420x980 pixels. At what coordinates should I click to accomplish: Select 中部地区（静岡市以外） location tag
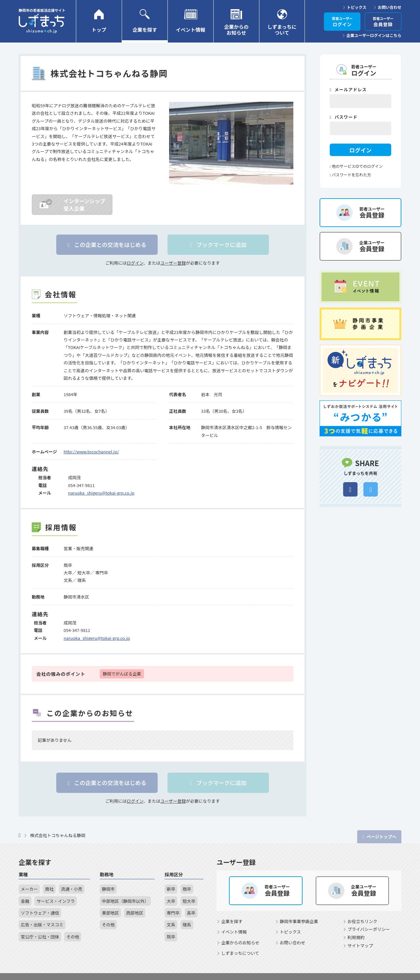pos(125,901)
